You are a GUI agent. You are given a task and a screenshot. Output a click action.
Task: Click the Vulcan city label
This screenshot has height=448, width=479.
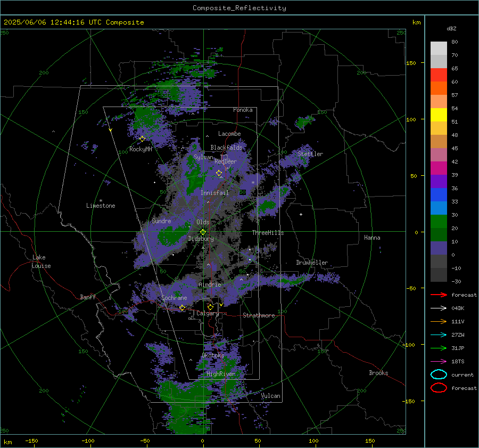[x=270, y=396]
